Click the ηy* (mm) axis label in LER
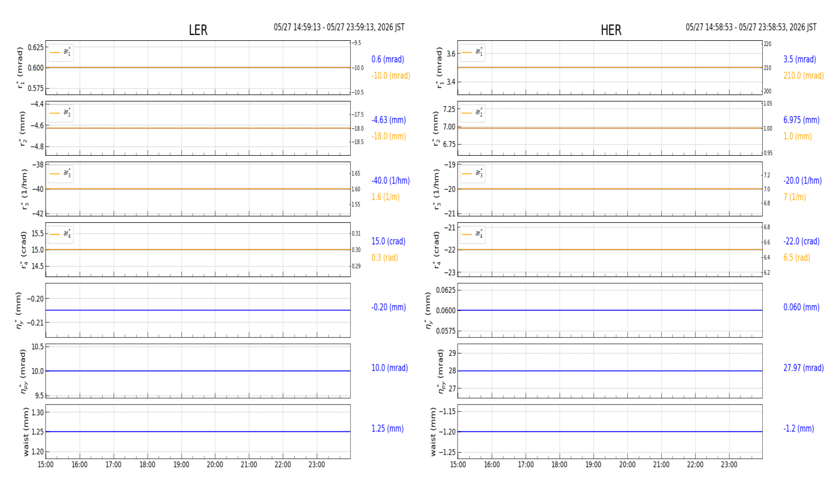Screen dimensions: 824x504 click(x=19, y=310)
